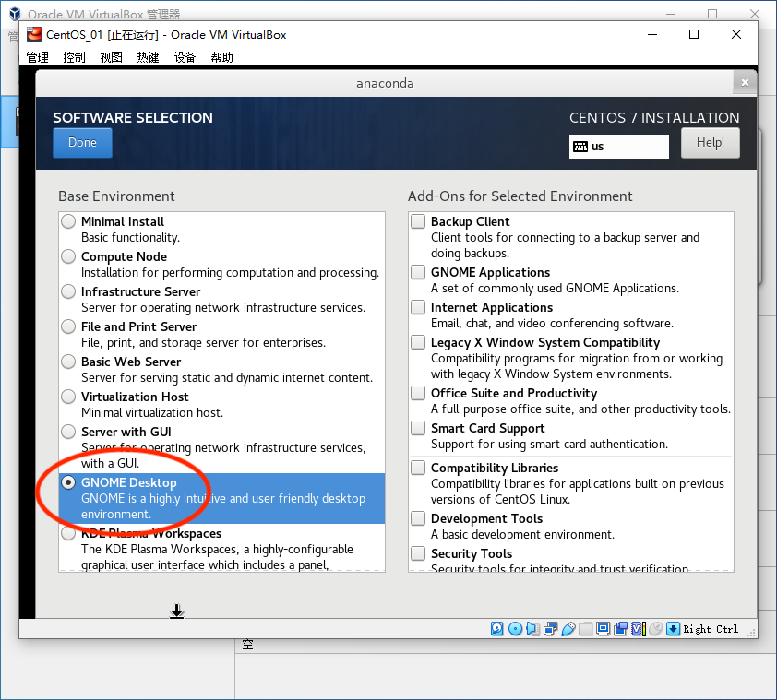Image resolution: width=777 pixels, height=700 pixels.
Task: Choose the Basic Web Server radio button
Action: pos(68,362)
